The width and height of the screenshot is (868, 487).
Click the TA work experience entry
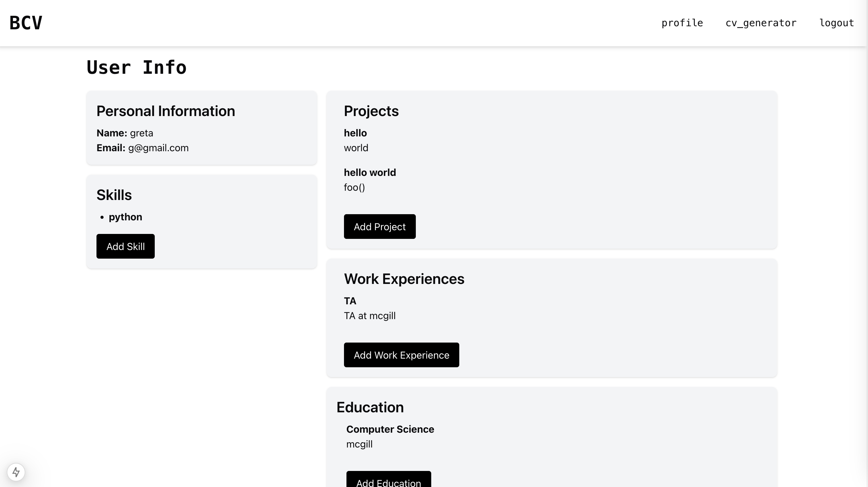[350, 301]
